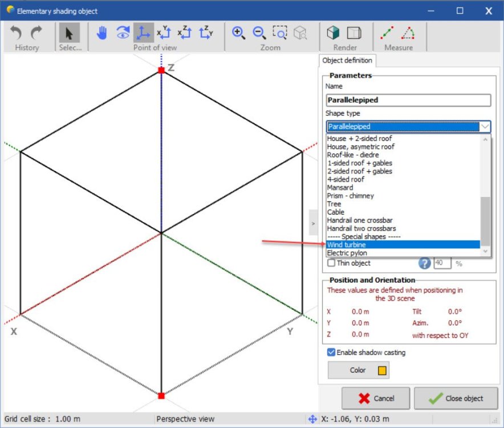Click the Close object button

coord(456,398)
